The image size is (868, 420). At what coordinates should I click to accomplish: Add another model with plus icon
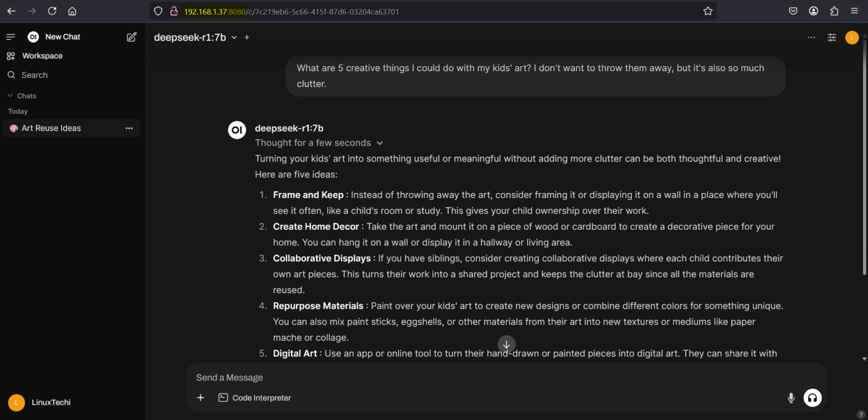point(247,37)
